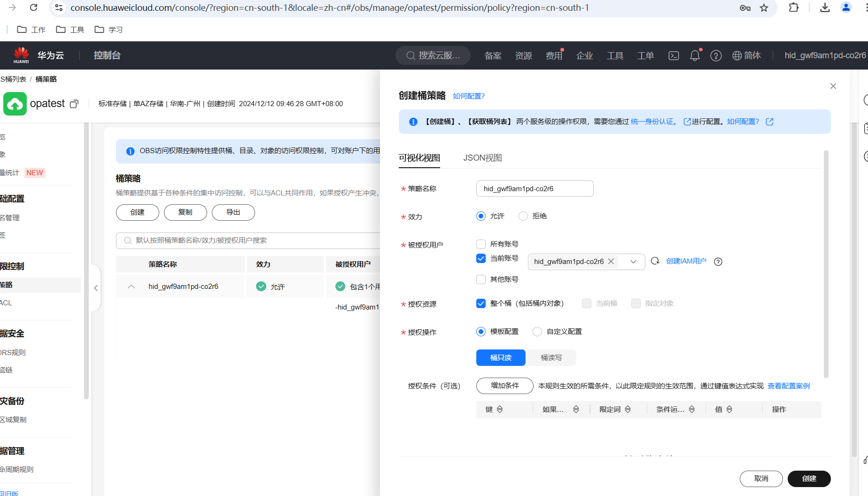This screenshot has height=496, width=868.
Task: Click 增加条件 button
Action: click(x=505, y=386)
